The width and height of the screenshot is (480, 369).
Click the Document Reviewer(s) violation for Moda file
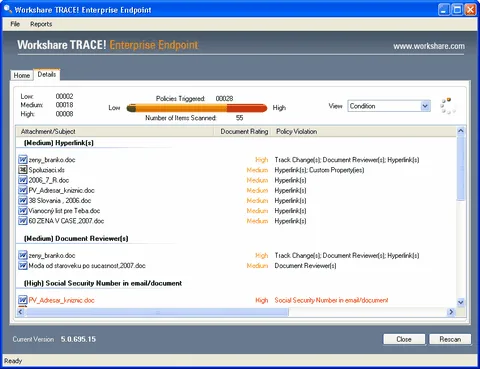point(305,266)
